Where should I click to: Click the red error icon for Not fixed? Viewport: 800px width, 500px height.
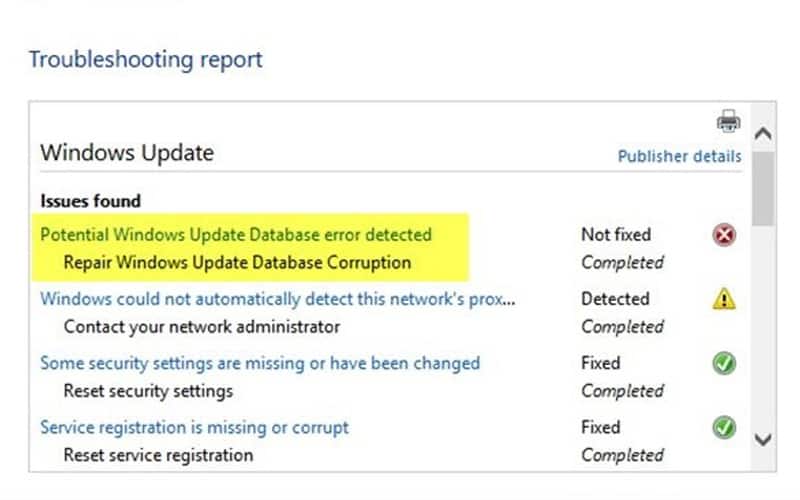725,236
